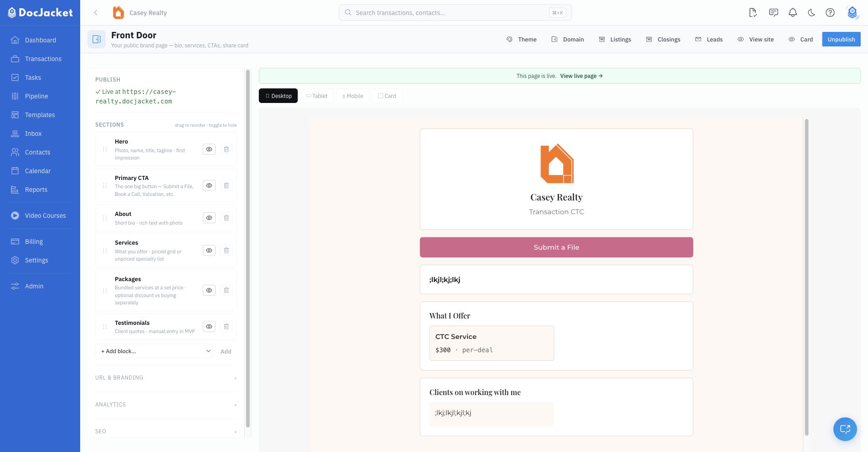Click the DocJacket logo
This screenshot has width=868, height=452.
40,13
